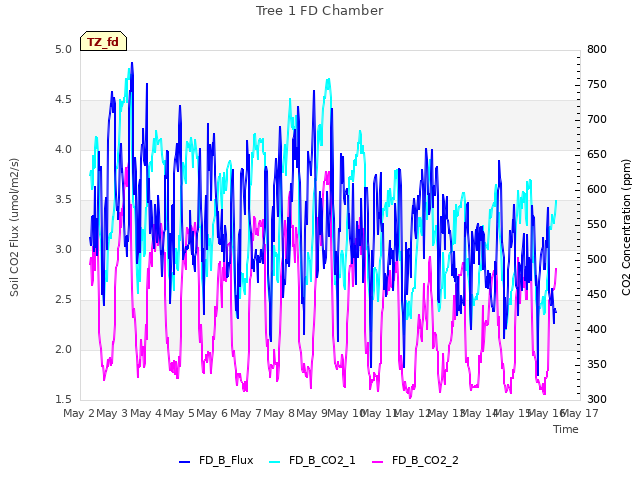Click the Soil CO2 Flux axis title
The width and height of the screenshot is (640, 480).
[14, 227]
